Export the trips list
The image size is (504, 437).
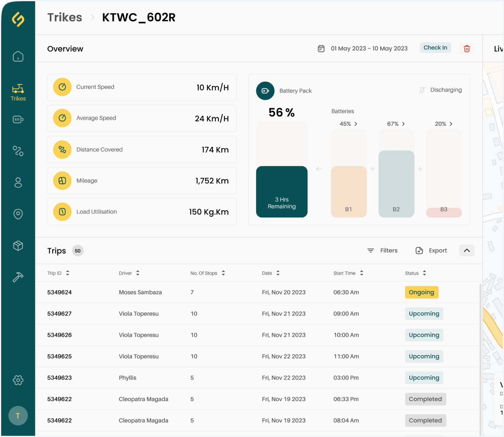(x=431, y=250)
